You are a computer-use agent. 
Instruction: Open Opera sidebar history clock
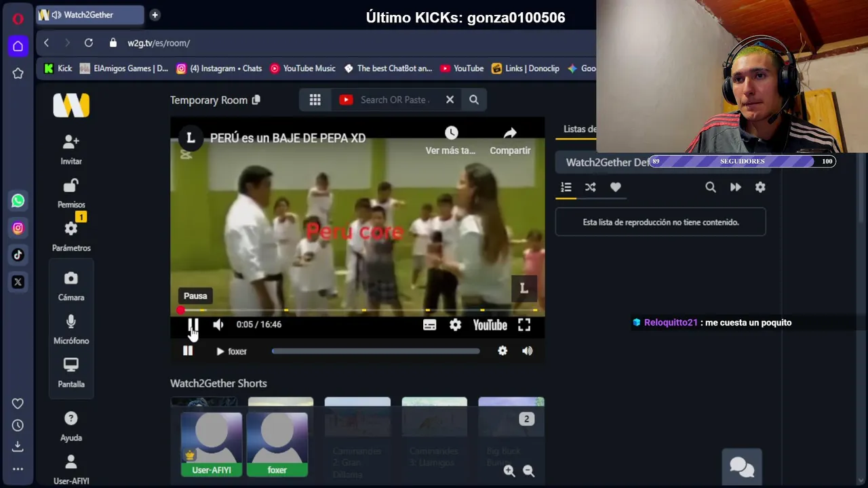(18, 425)
